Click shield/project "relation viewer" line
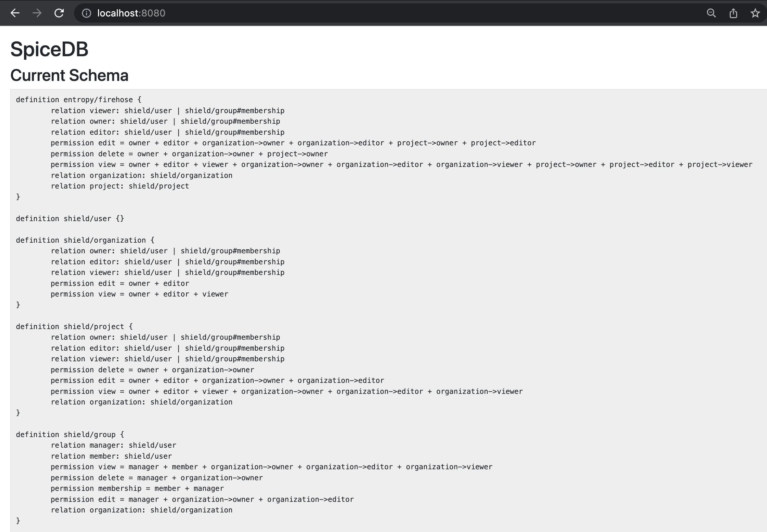767x532 pixels. [168, 359]
